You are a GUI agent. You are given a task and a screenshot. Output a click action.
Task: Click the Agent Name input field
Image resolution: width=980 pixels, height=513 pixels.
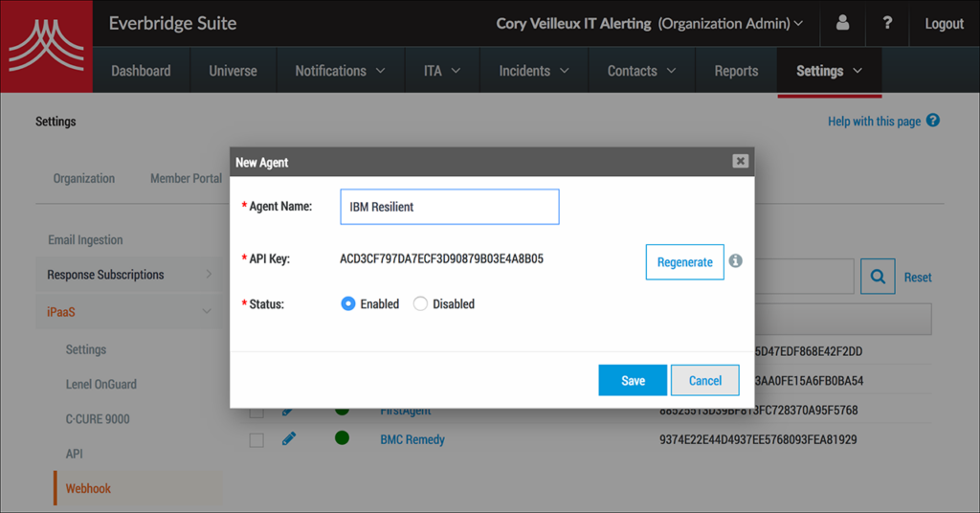click(450, 207)
